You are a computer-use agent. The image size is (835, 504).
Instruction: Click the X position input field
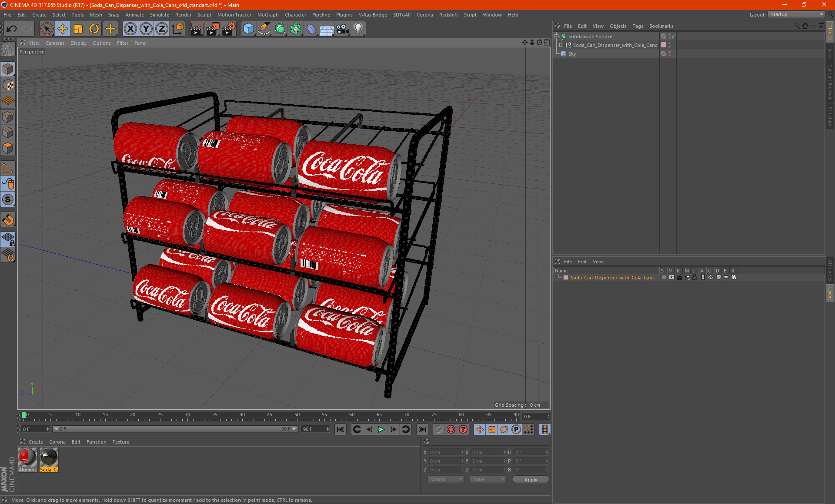coord(446,452)
